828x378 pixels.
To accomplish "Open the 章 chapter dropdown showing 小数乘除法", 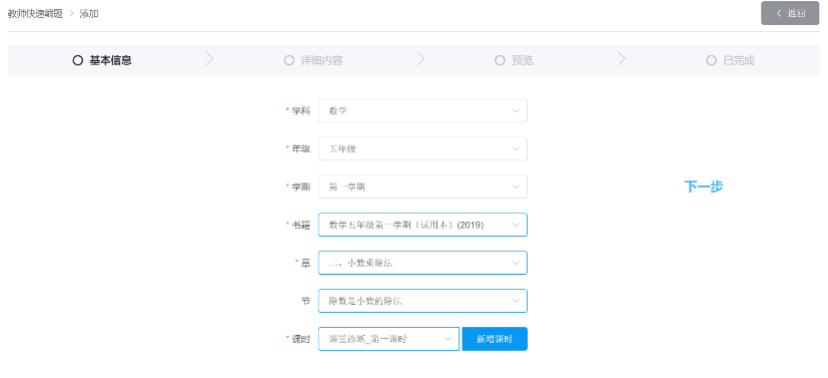I will tap(422, 263).
